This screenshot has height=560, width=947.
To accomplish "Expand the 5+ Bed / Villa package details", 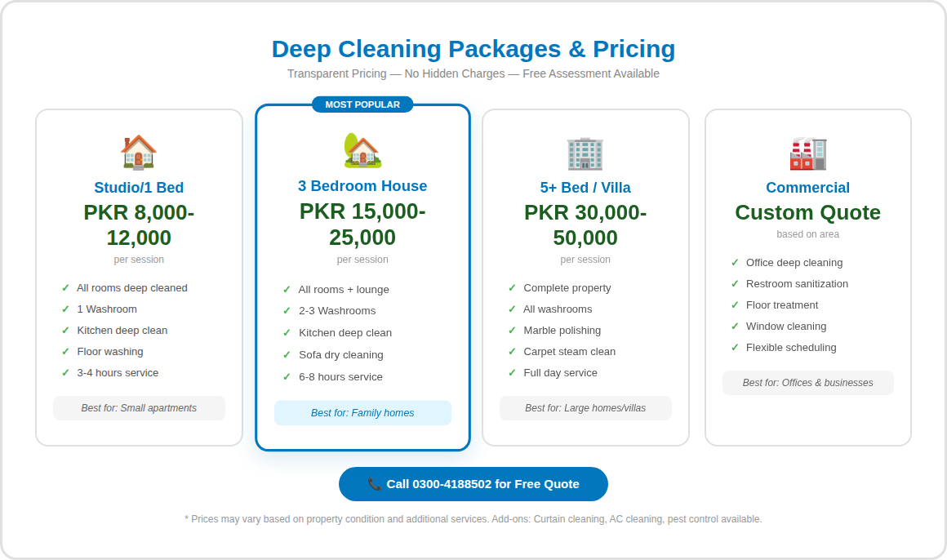I will point(585,276).
